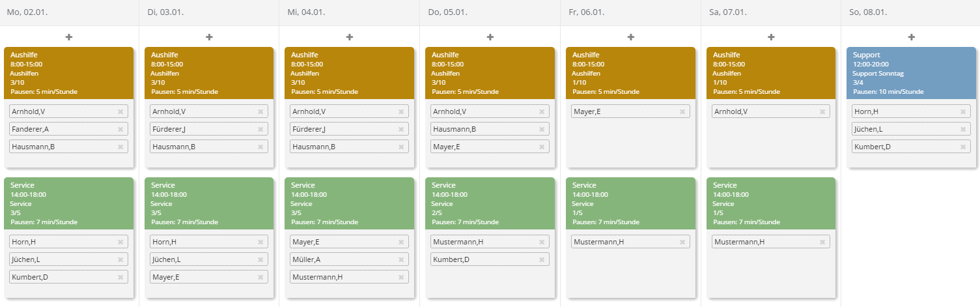This screenshot has height=307, width=980.
Task: Add a shift on Do, 05.01. with plus icon
Action: tap(490, 37)
